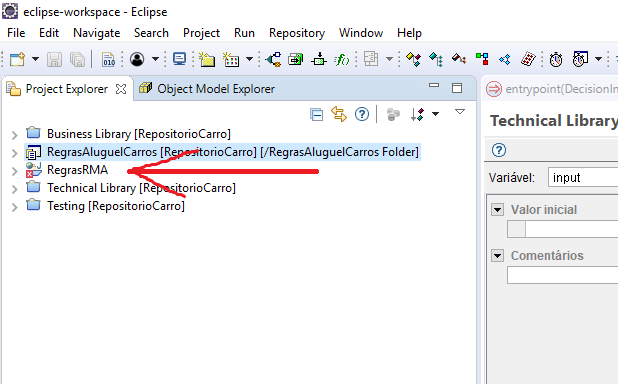Click the sort order arrow icon
Viewport: 618px width, 384px height.
417,114
